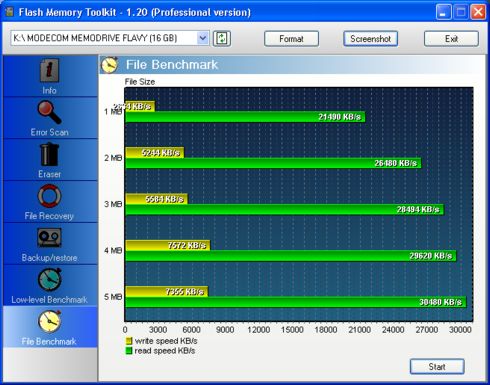Image resolution: width=490 pixels, height=385 pixels.
Task: Take a capture with the Screenshot button
Action: coord(370,39)
